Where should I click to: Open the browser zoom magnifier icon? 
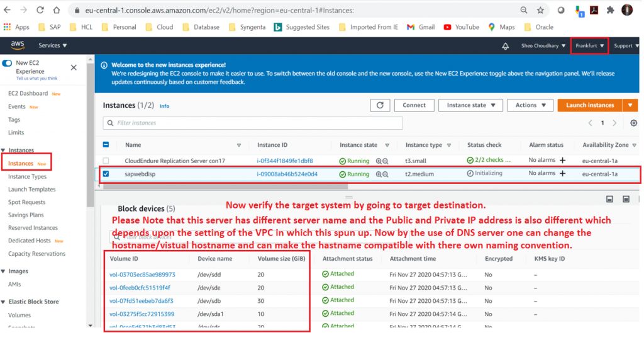[x=524, y=10]
